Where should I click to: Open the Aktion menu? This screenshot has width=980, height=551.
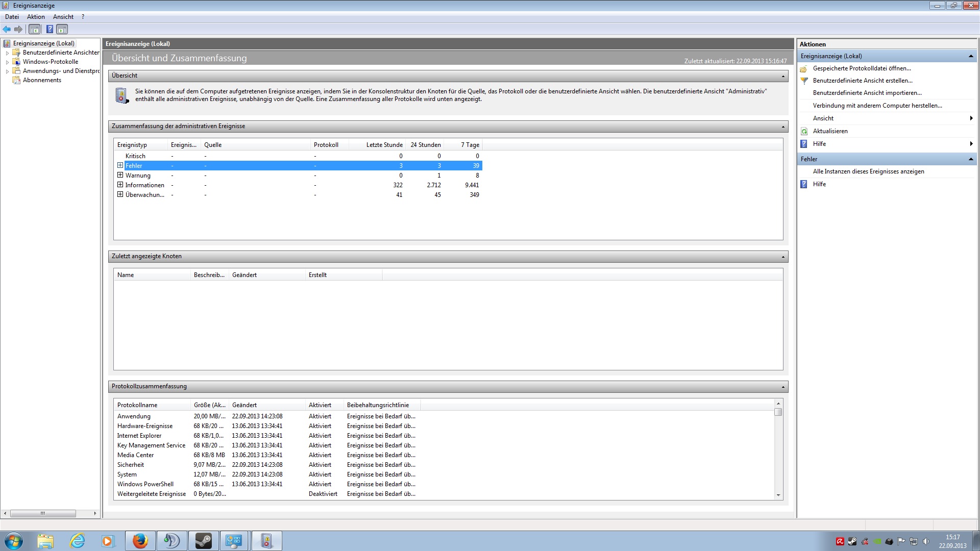coord(36,17)
